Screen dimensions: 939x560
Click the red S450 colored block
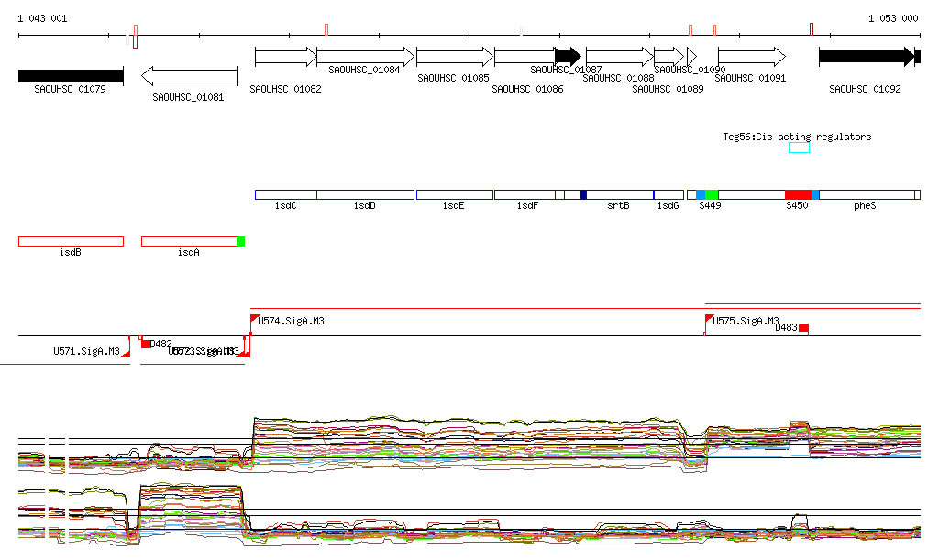pos(798,195)
